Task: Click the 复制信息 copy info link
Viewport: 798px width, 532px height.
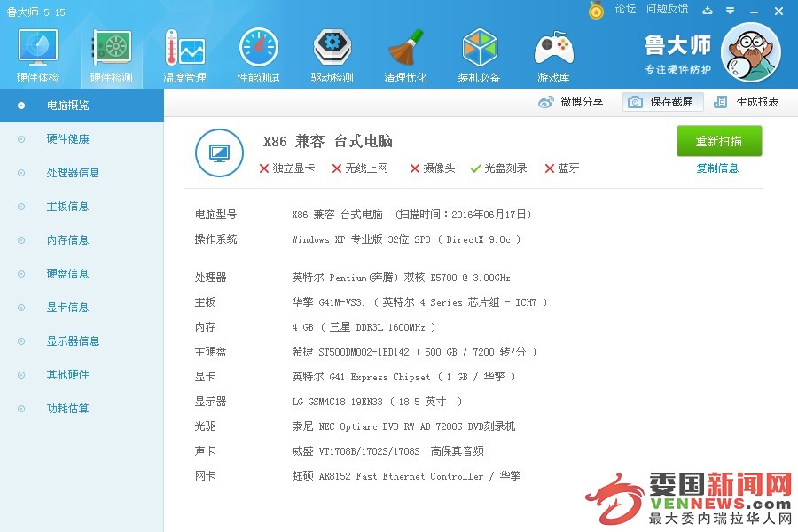Action: coord(717,168)
